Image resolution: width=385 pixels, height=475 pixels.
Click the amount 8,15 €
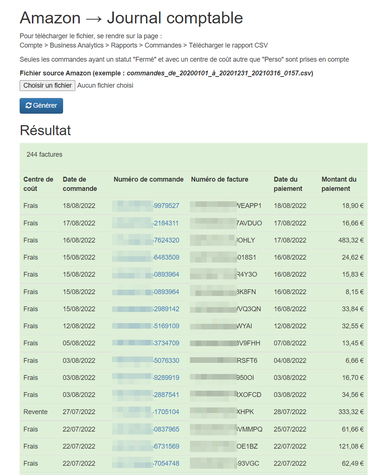[x=354, y=292]
